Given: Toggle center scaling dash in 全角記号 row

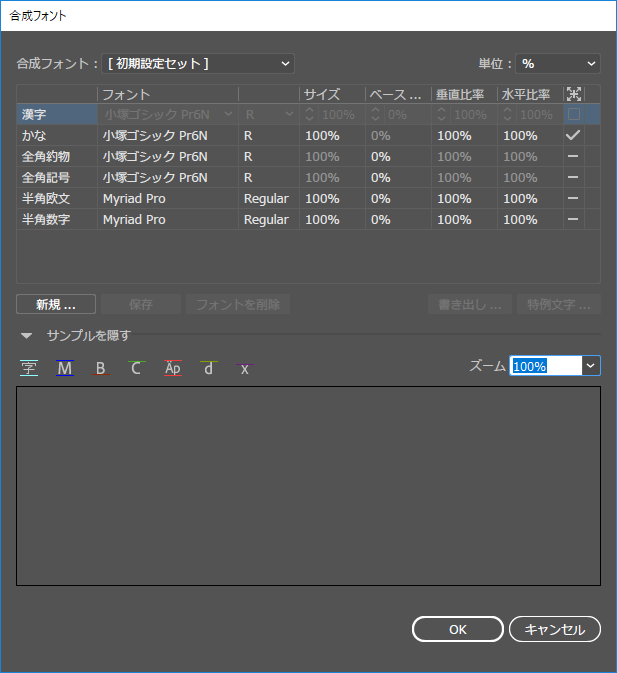Looking at the screenshot, I should pyautogui.click(x=573, y=177).
